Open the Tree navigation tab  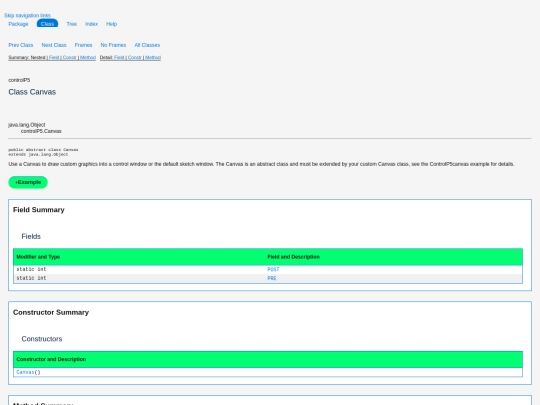pyautogui.click(x=72, y=24)
